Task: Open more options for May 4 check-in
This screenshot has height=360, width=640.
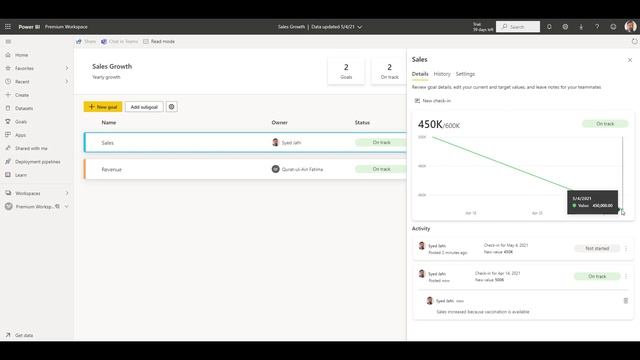Action: coord(626,248)
